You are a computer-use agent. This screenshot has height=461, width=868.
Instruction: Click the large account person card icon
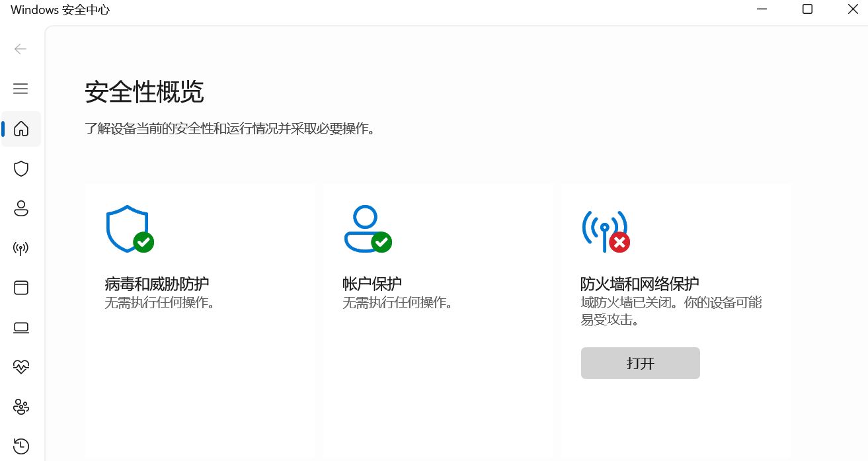[x=368, y=229]
